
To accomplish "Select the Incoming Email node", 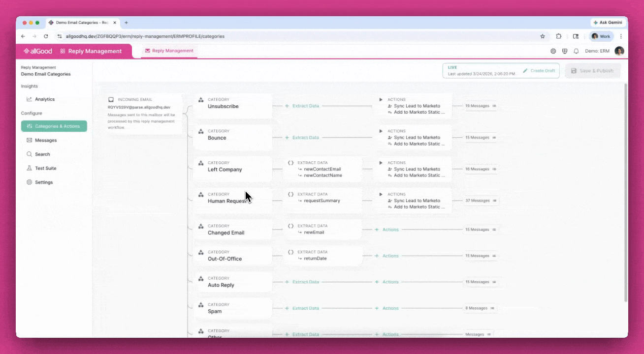I will click(144, 114).
